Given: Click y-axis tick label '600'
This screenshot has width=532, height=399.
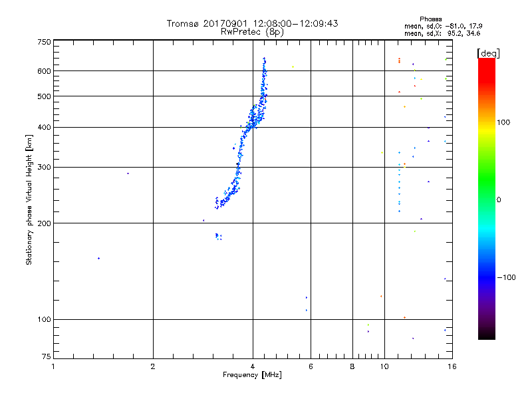Looking at the screenshot, I should point(44,71).
